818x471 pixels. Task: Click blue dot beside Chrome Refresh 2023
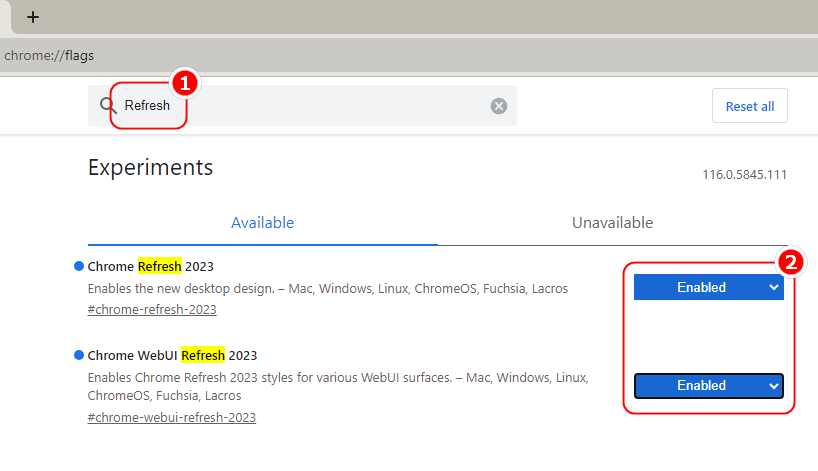pos(79,266)
